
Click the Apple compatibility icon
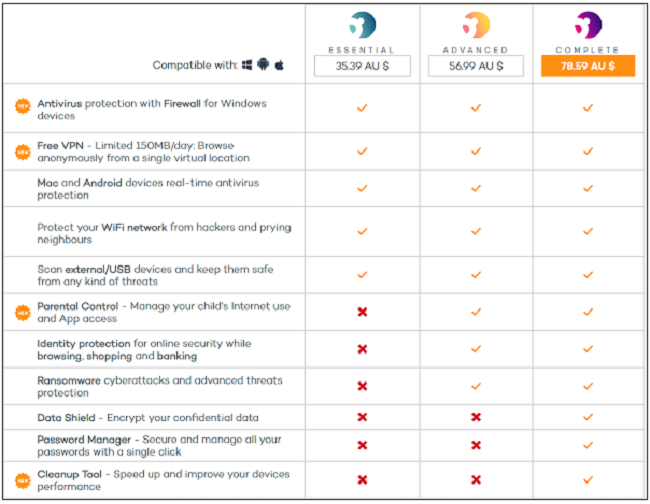click(279, 65)
